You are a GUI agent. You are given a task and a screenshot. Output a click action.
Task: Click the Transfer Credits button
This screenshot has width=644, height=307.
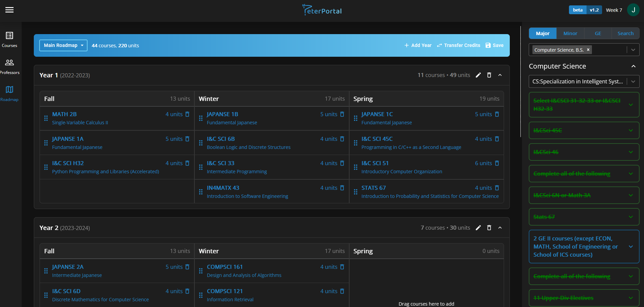[458, 45]
